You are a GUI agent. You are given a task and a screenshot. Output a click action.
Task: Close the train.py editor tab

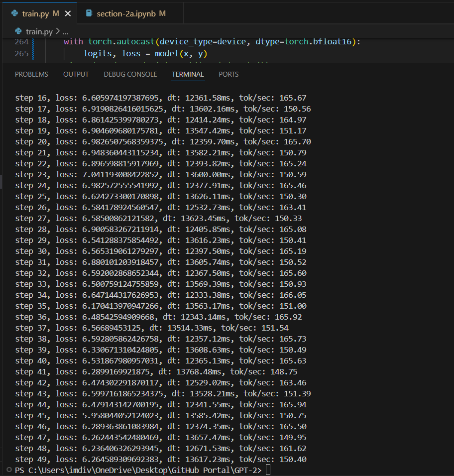click(x=68, y=13)
